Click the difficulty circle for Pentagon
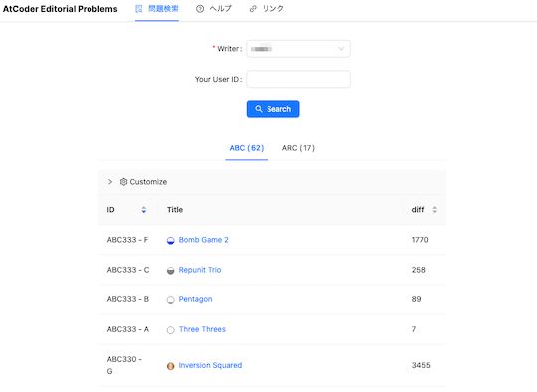The image size is (537, 392). pyautogui.click(x=171, y=300)
